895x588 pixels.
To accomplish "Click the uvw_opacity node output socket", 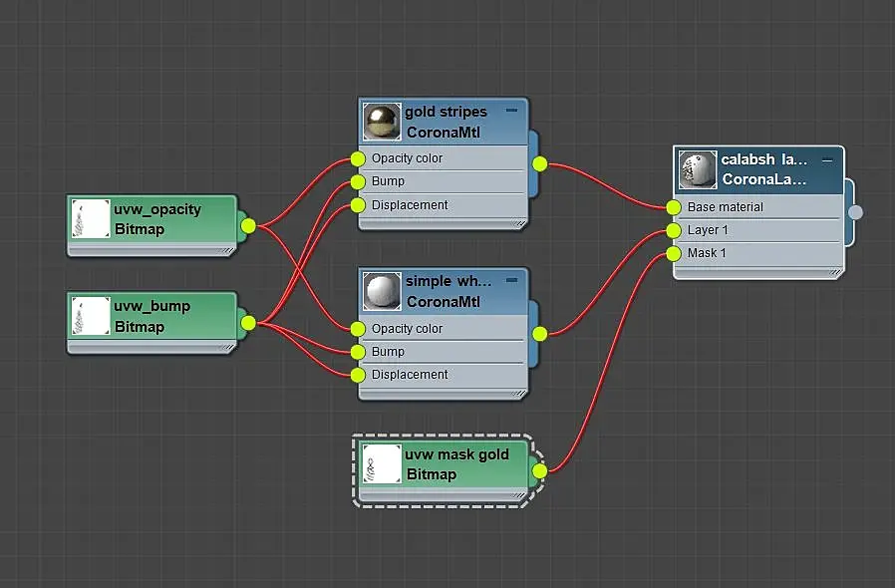I will 248,226.
